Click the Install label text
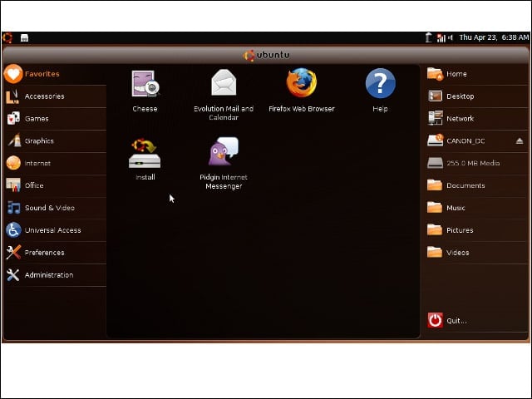The image size is (532, 399). pos(145,177)
